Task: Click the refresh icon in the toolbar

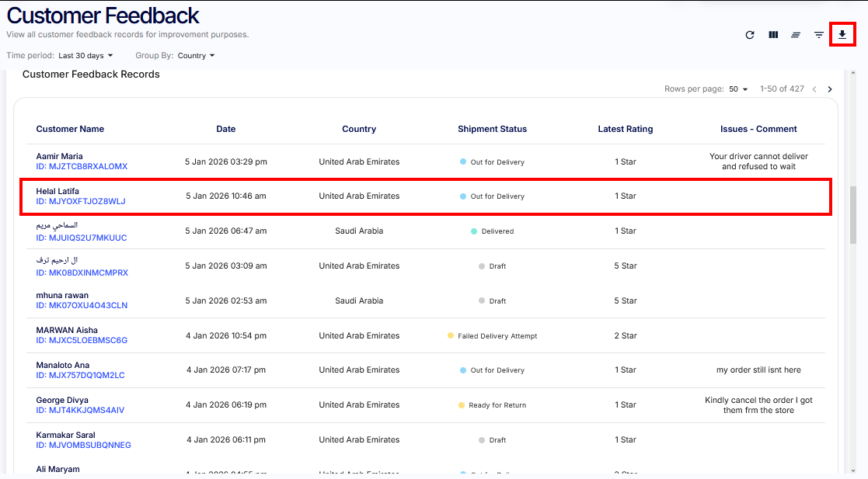Action: coord(750,35)
